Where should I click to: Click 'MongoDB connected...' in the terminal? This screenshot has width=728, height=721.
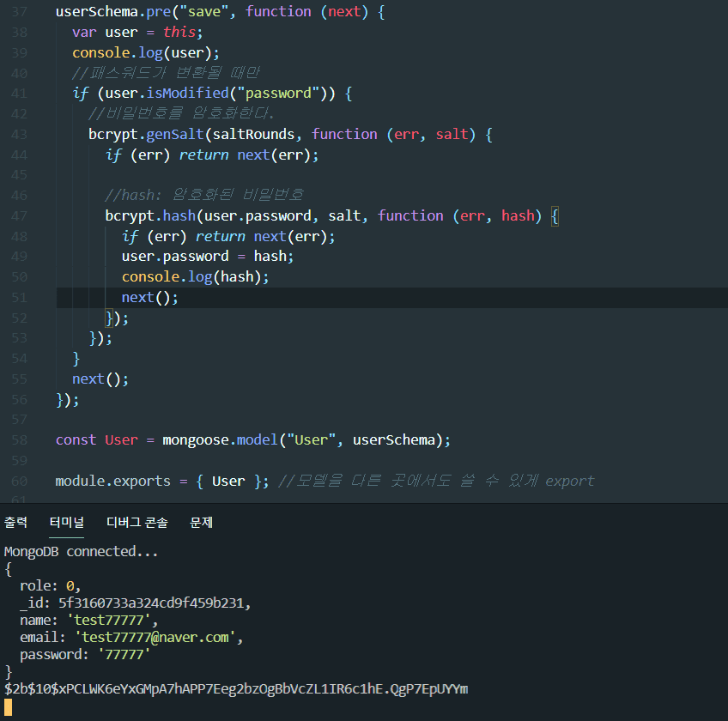pos(82,552)
